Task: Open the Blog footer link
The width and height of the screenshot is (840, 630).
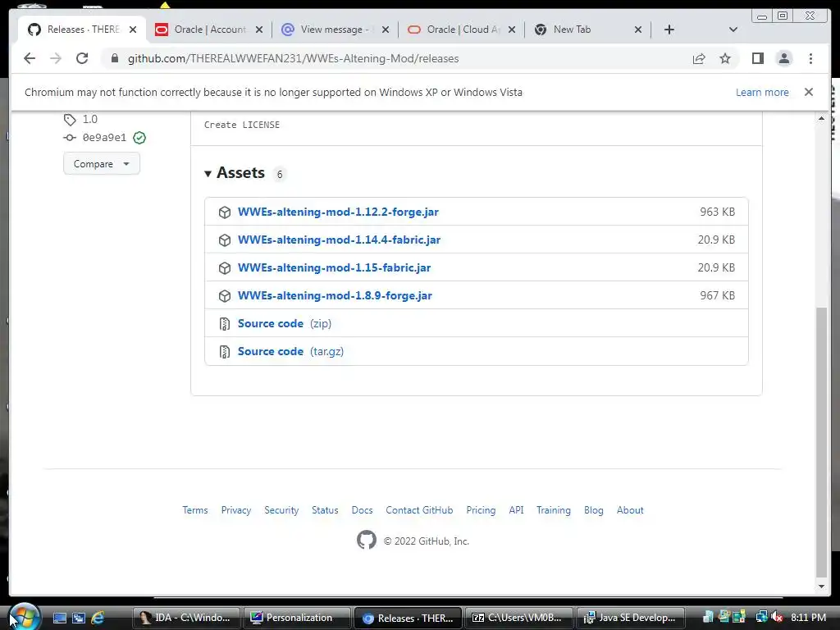Action: coord(594,510)
